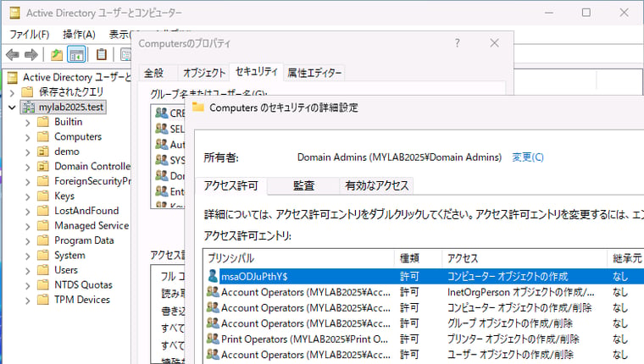Expand the demo OU
The width and height of the screenshot is (644, 364).
coord(27,152)
